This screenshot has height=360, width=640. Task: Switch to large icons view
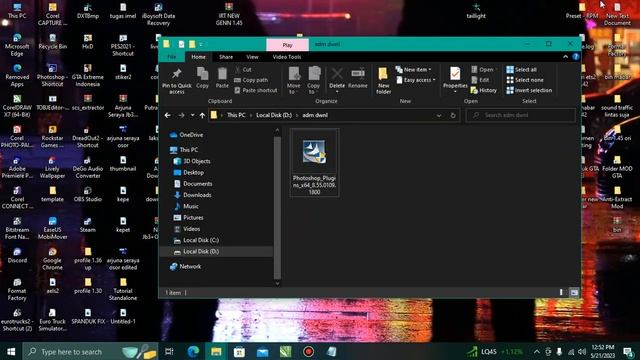[x=574, y=292]
